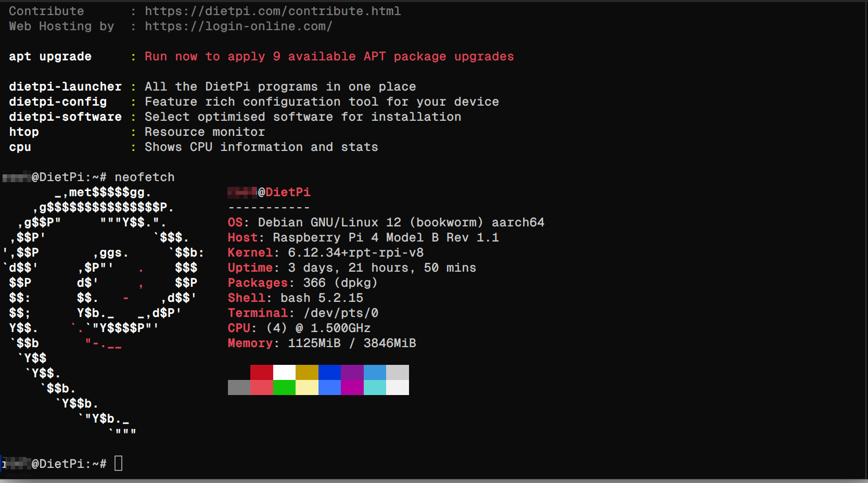The width and height of the screenshot is (868, 483).
Task: Click the magenta swatch in the palette
Action: point(352,387)
